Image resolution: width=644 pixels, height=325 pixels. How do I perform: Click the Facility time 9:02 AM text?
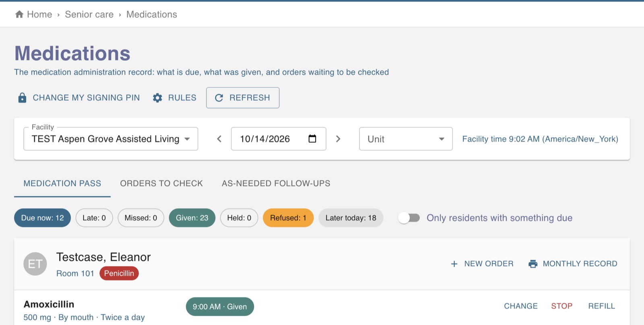(x=540, y=139)
